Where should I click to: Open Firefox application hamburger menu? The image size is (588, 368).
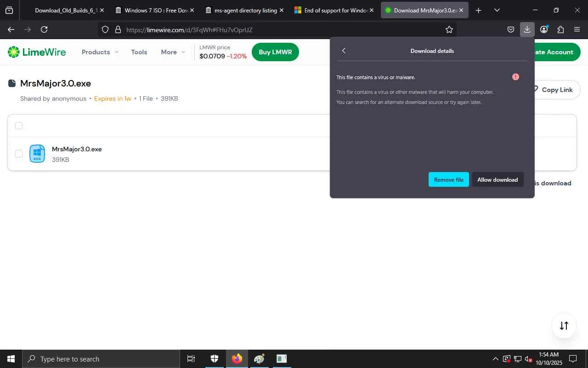point(577,29)
